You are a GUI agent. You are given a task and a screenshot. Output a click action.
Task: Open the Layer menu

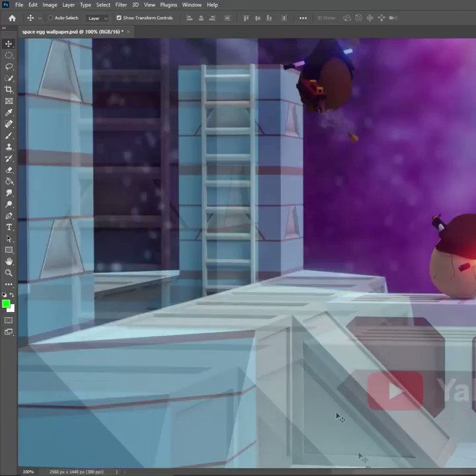[x=69, y=5]
